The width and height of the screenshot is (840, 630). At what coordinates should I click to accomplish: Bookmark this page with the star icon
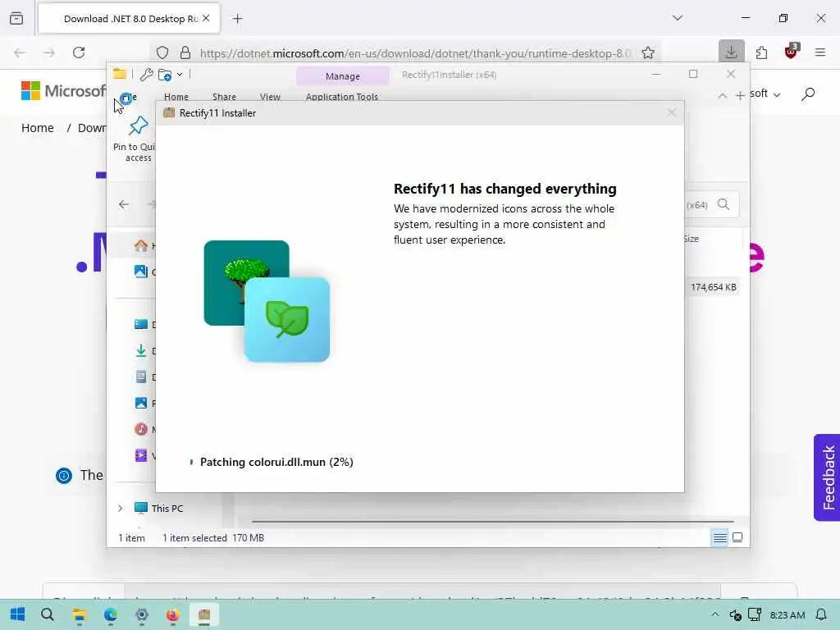pyautogui.click(x=648, y=53)
